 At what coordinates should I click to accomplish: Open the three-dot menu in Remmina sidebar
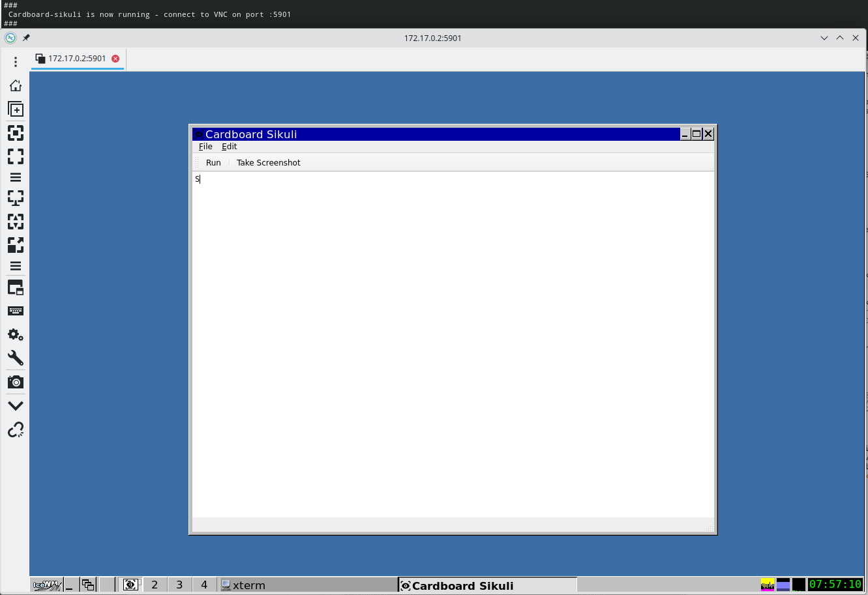pos(16,62)
